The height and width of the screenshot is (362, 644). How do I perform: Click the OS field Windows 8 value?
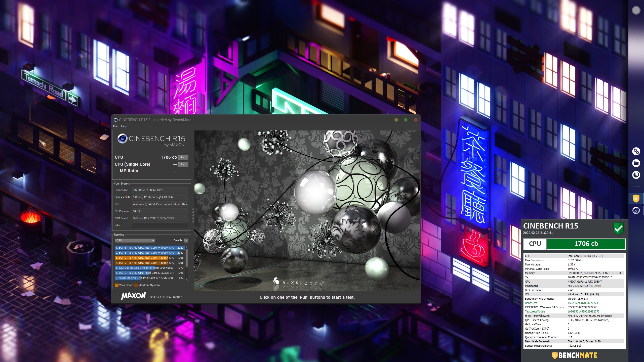pyautogui.click(x=160, y=204)
